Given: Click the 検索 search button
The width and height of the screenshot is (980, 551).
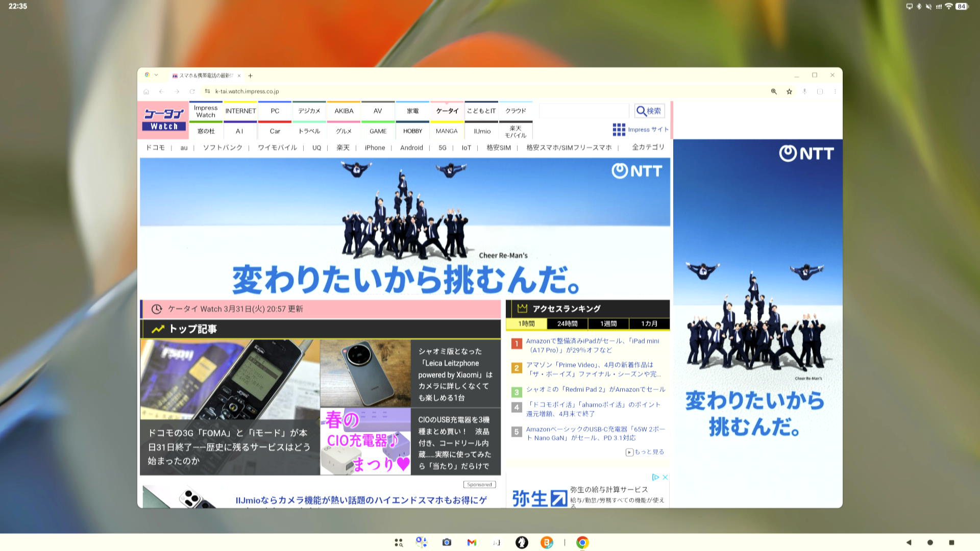Looking at the screenshot, I should (x=649, y=111).
